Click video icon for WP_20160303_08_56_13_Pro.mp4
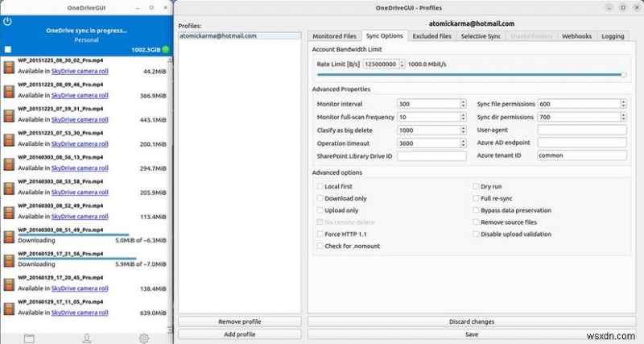 click(x=9, y=164)
